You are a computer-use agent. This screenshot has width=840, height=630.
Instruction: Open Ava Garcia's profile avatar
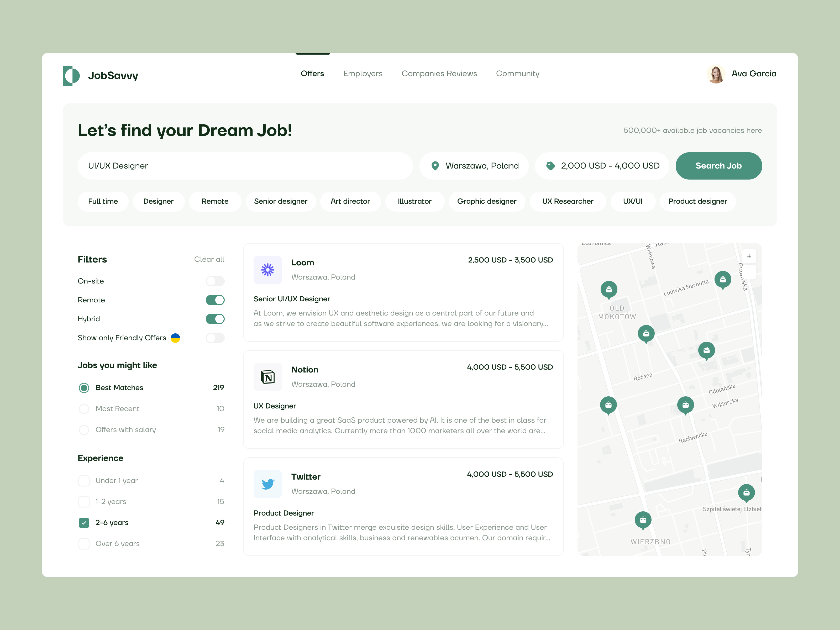coord(716,74)
